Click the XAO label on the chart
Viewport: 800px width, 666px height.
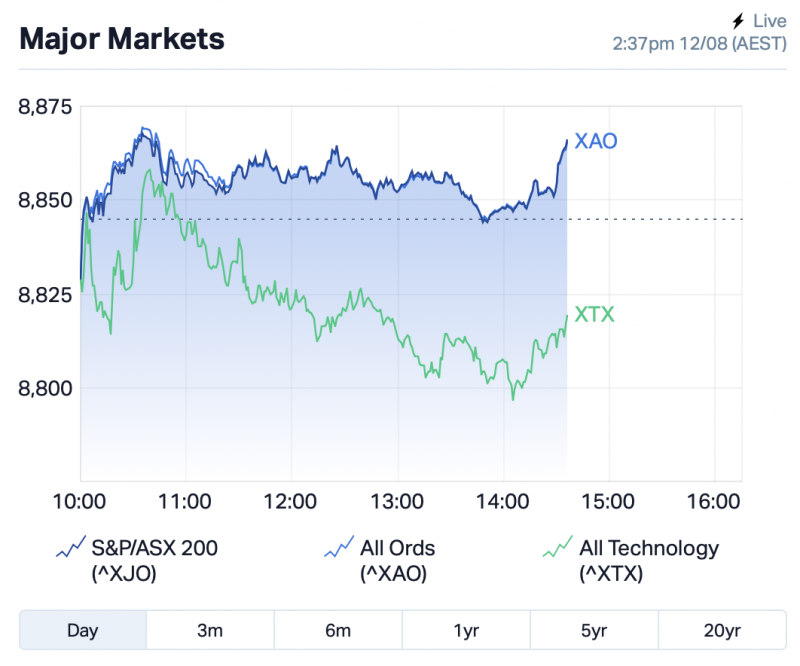[596, 141]
